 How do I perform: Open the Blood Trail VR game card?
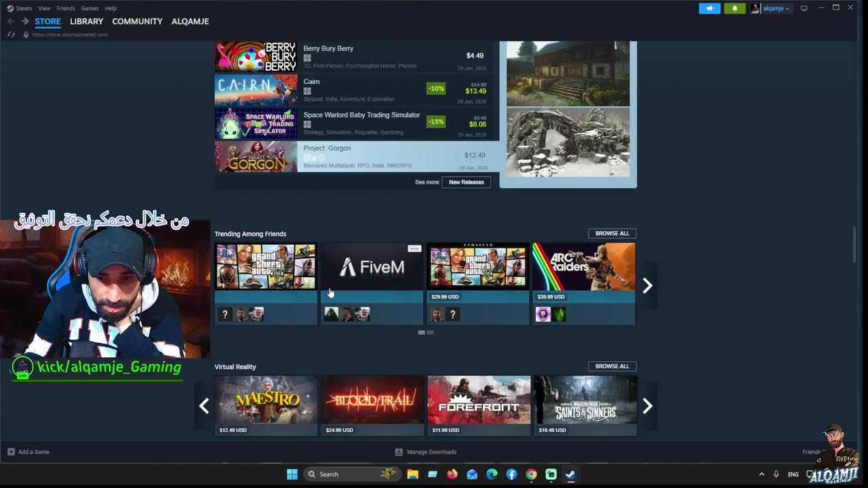[x=372, y=405]
